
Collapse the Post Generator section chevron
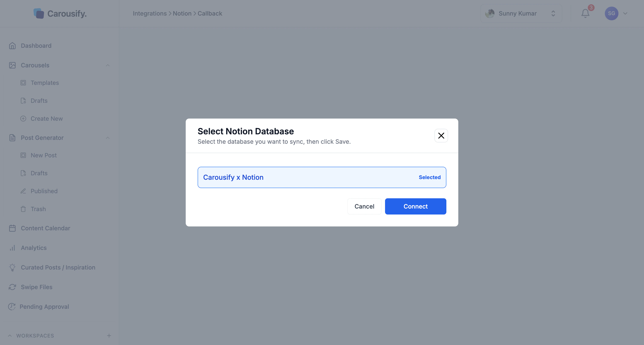coord(108,138)
